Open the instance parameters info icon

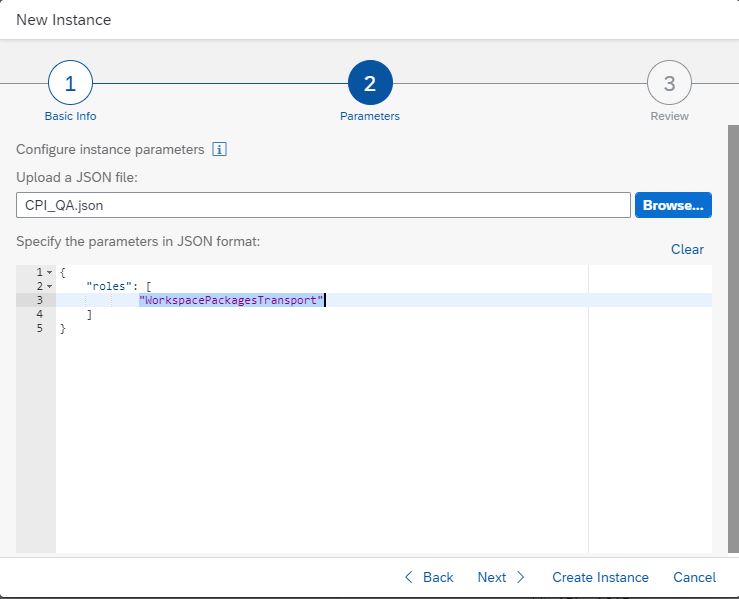pyautogui.click(x=220, y=149)
